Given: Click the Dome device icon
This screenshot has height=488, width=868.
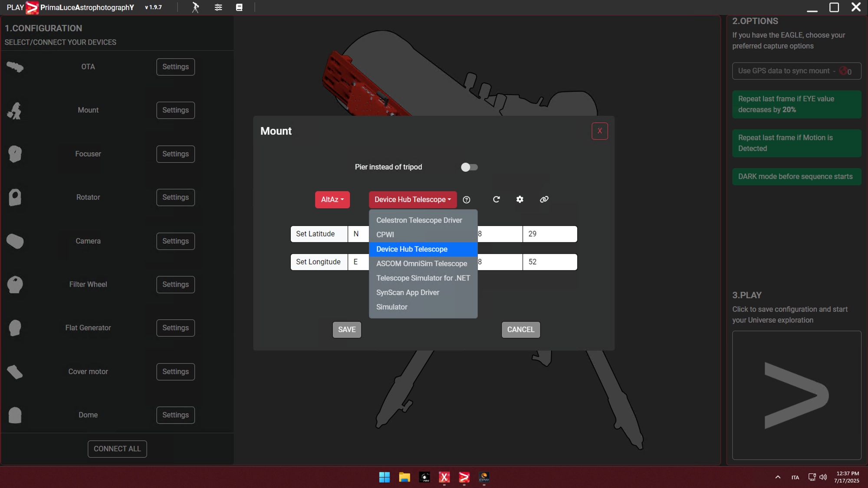Looking at the screenshot, I should tap(15, 415).
